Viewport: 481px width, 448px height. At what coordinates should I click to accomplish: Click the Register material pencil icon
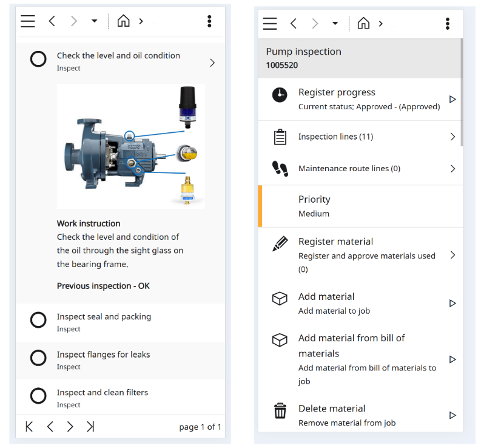(280, 243)
